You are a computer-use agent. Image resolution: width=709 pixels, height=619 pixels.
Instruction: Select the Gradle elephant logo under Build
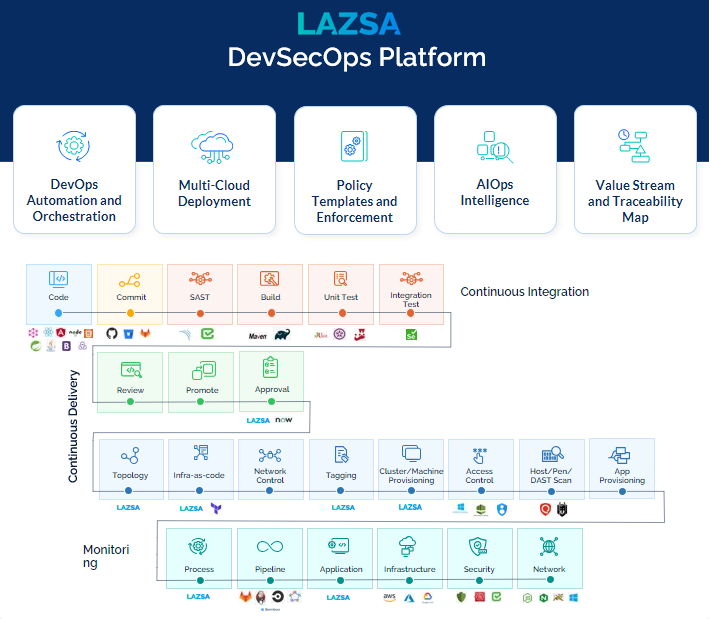pyautogui.click(x=282, y=335)
